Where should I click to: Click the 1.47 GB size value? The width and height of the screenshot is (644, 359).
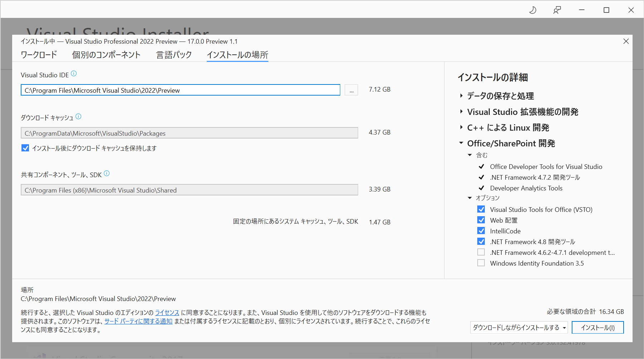(x=380, y=222)
